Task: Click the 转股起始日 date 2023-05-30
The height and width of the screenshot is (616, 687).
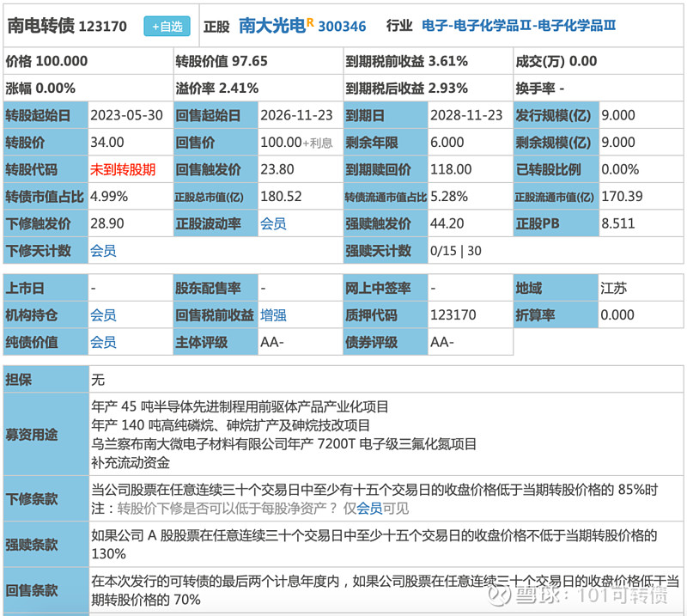Action: click(x=126, y=115)
